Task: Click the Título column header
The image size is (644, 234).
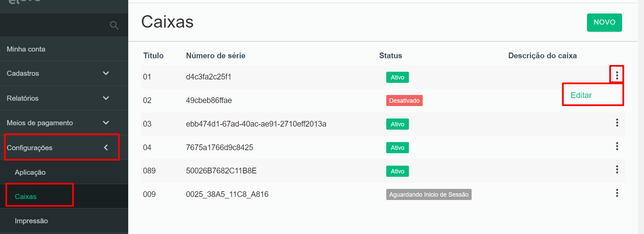Action: tap(153, 56)
